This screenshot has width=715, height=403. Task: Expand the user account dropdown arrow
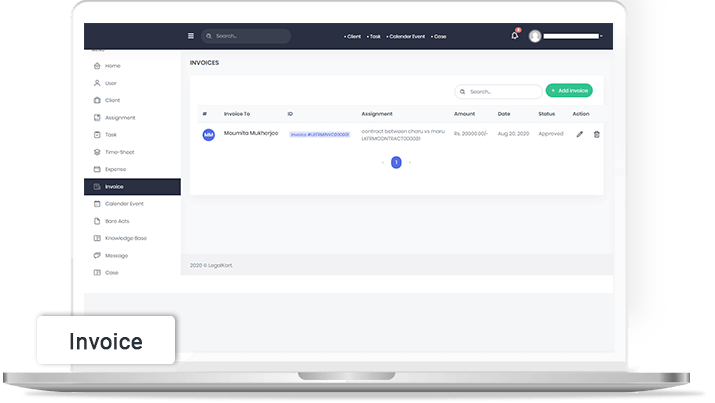tap(601, 36)
